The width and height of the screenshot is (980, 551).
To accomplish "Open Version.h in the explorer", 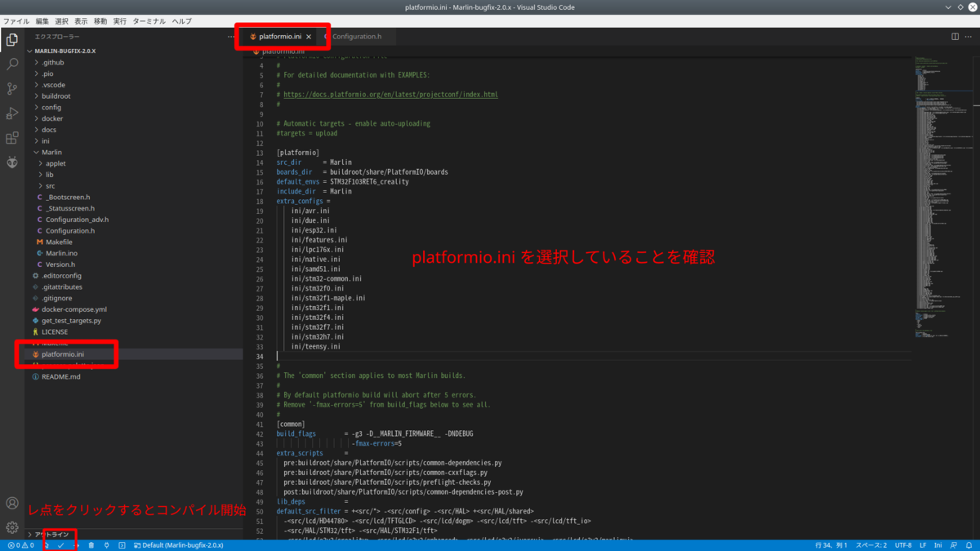I will click(134, 264).
